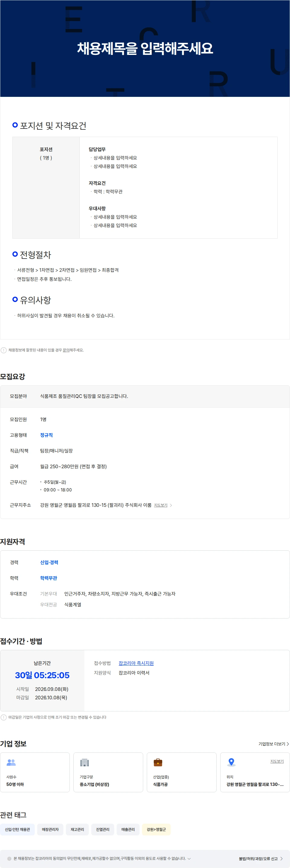Click the 정규직 employment type text
290x868 pixels.
tap(46, 435)
